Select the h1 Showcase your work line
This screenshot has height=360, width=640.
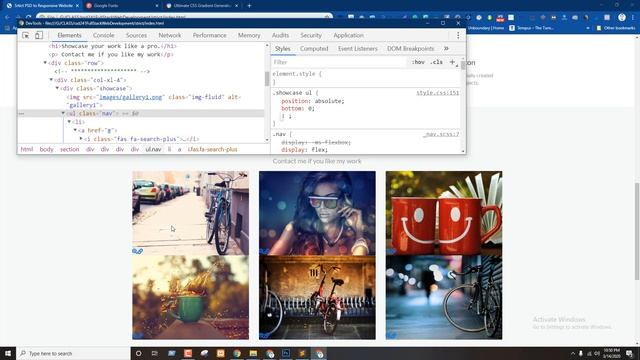[113, 46]
